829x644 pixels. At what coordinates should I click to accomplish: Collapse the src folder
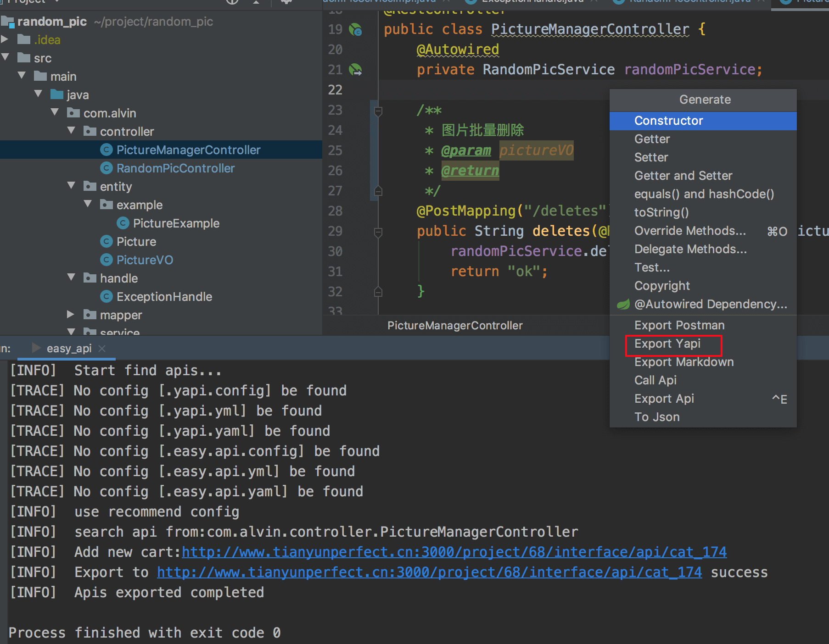tap(5, 57)
